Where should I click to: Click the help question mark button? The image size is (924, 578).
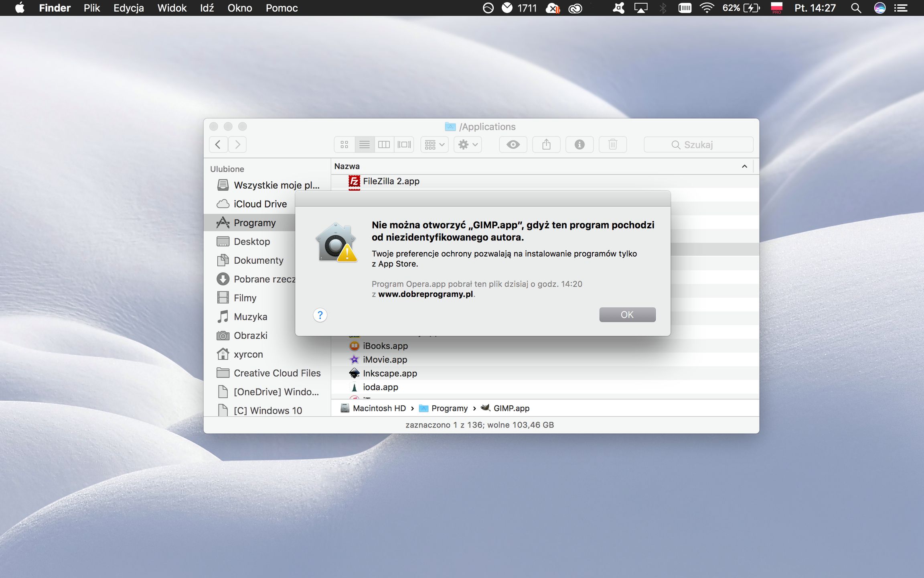pyautogui.click(x=320, y=315)
